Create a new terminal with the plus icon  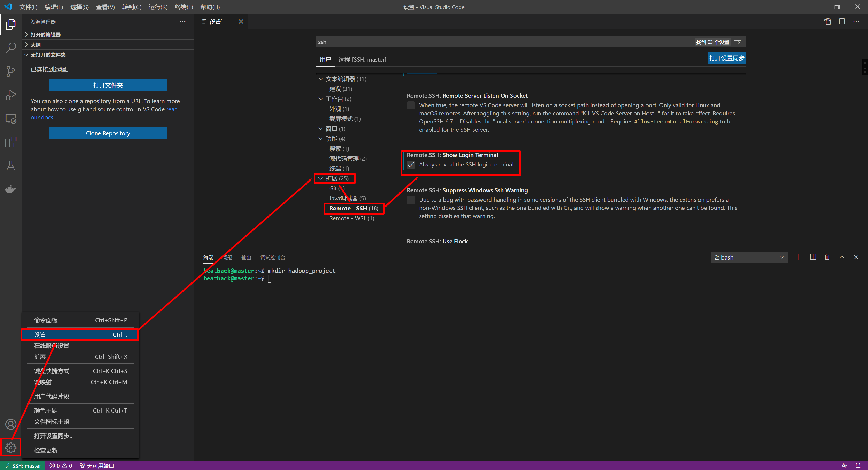point(798,257)
